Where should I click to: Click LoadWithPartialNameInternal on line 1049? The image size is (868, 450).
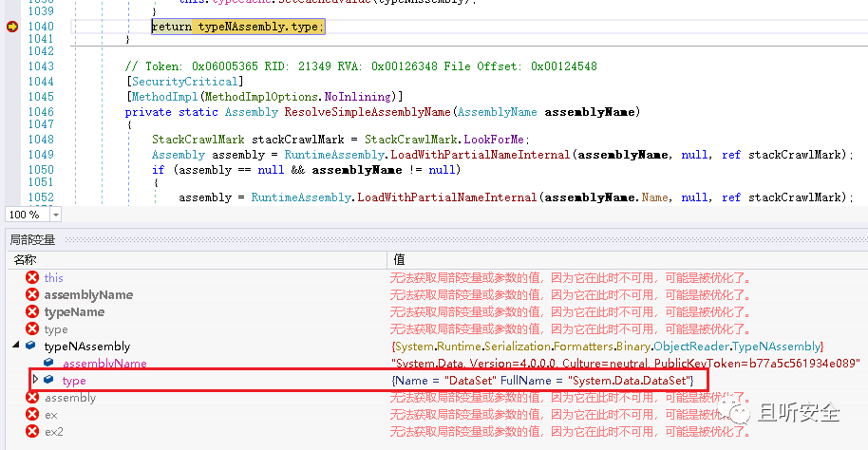(x=481, y=155)
